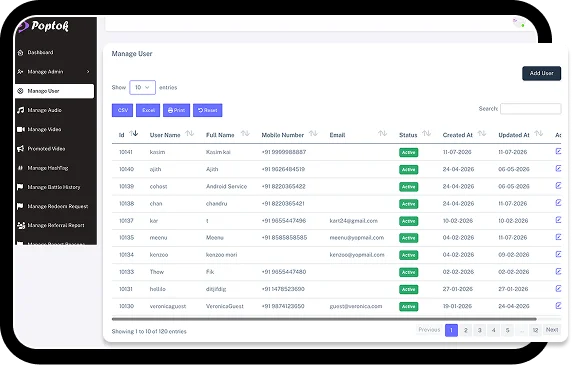
Task: Sort by the Status column arrows
Action: (x=427, y=133)
